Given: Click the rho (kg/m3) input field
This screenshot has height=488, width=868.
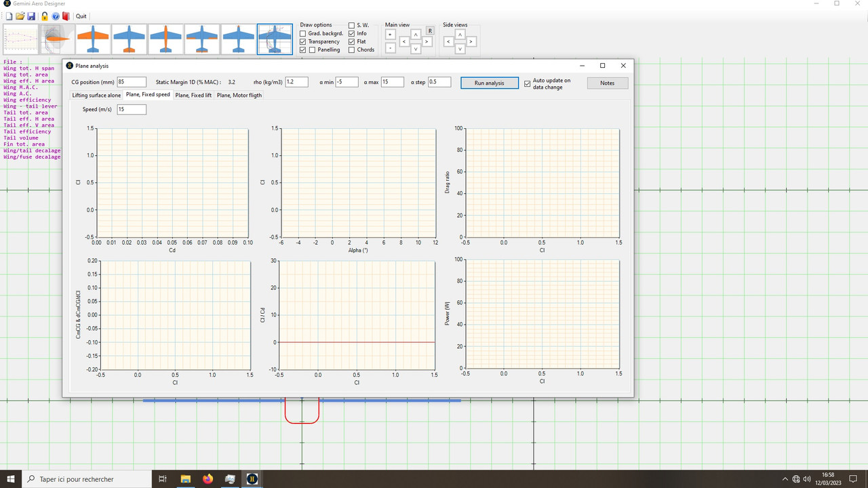Looking at the screenshot, I should [297, 82].
